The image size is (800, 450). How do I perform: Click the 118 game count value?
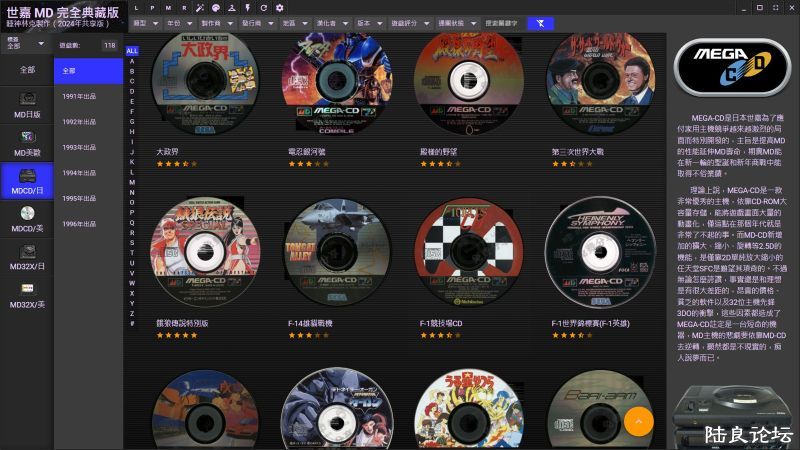point(110,45)
